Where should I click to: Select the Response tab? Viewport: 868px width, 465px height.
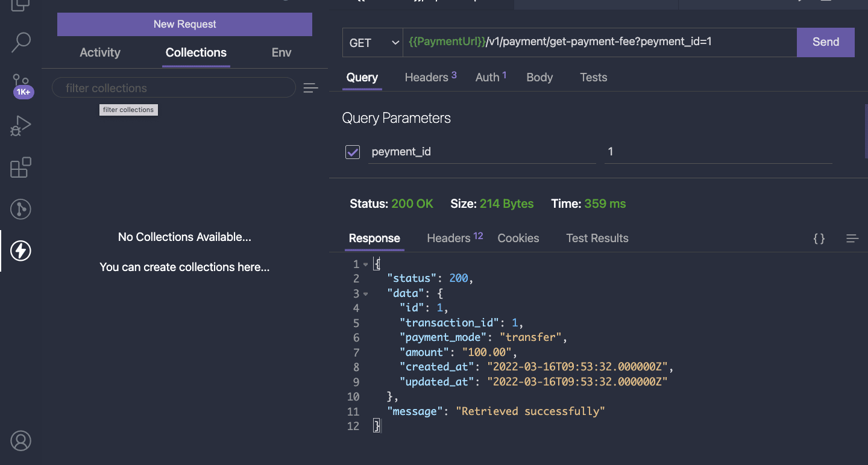click(x=374, y=239)
